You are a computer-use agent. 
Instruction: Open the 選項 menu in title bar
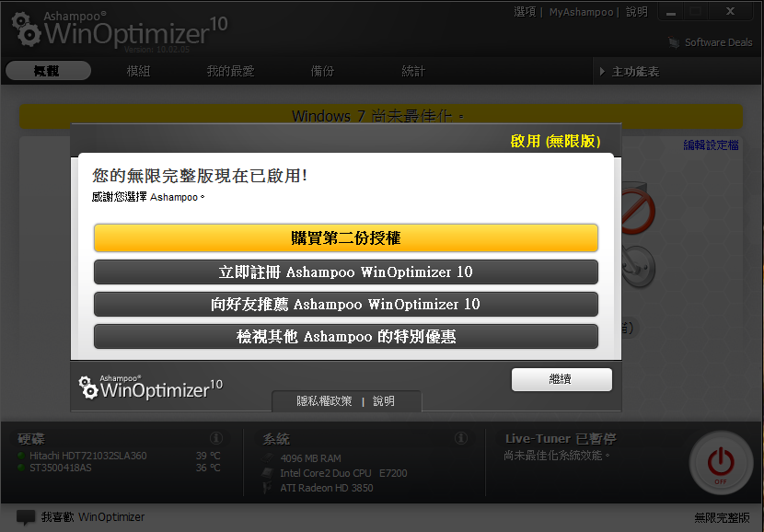pyautogui.click(x=525, y=12)
